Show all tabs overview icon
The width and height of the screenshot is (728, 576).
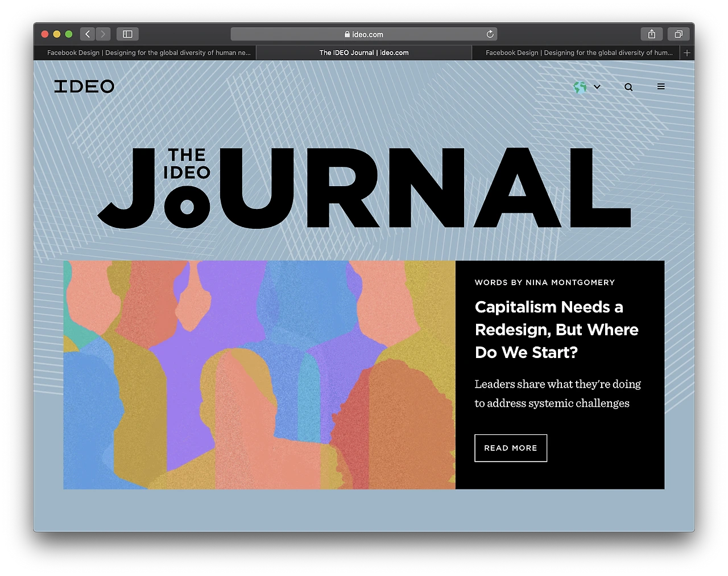pos(679,34)
